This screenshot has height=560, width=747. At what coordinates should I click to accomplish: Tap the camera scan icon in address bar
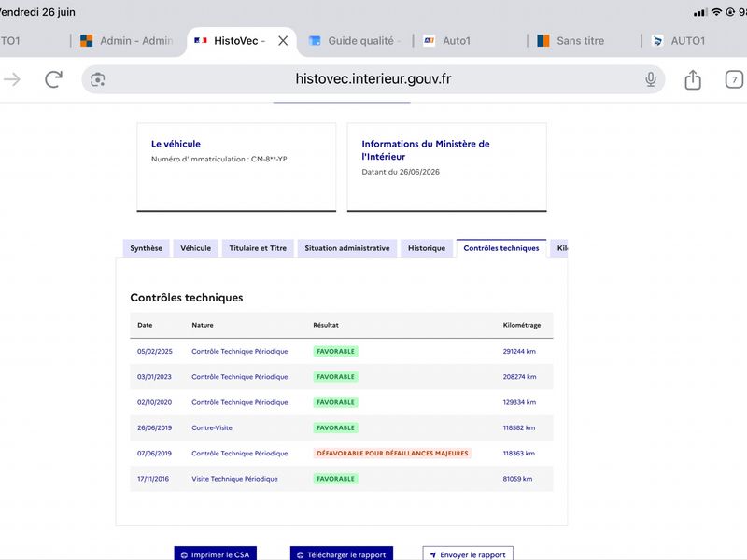[98, 79]
